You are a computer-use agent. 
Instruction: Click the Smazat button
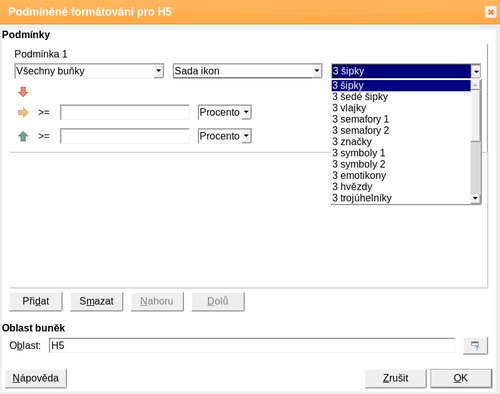coord(96,301)
